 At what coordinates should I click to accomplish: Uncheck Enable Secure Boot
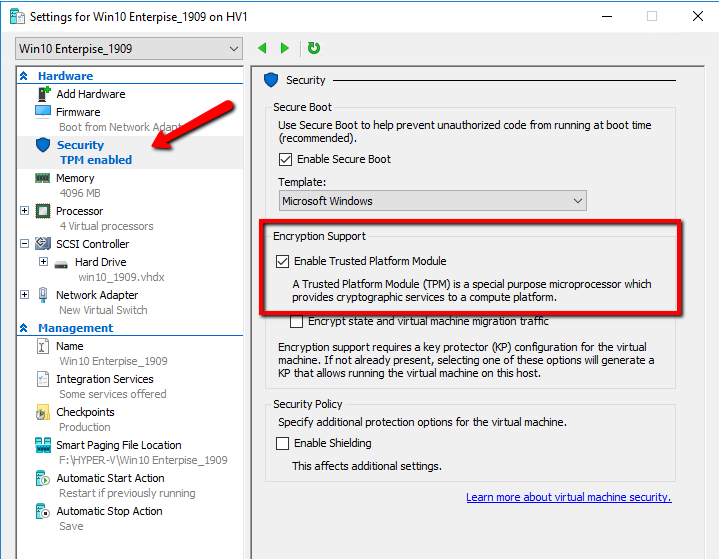pos(285,159)
